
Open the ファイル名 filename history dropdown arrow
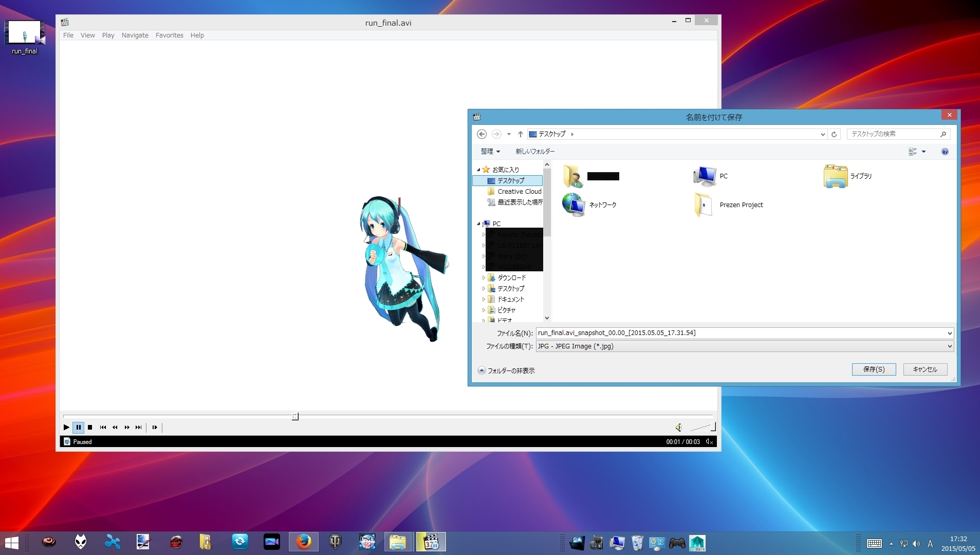(949, 333)
